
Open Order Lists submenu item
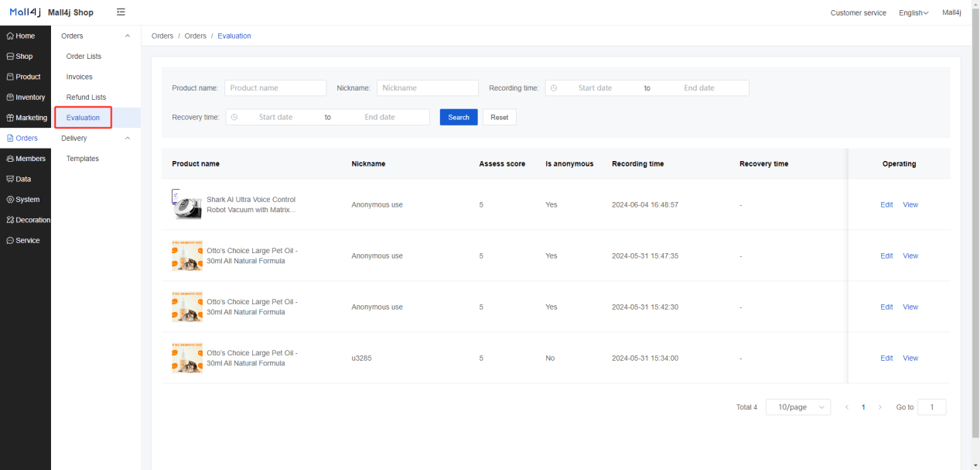coord(84,57)
